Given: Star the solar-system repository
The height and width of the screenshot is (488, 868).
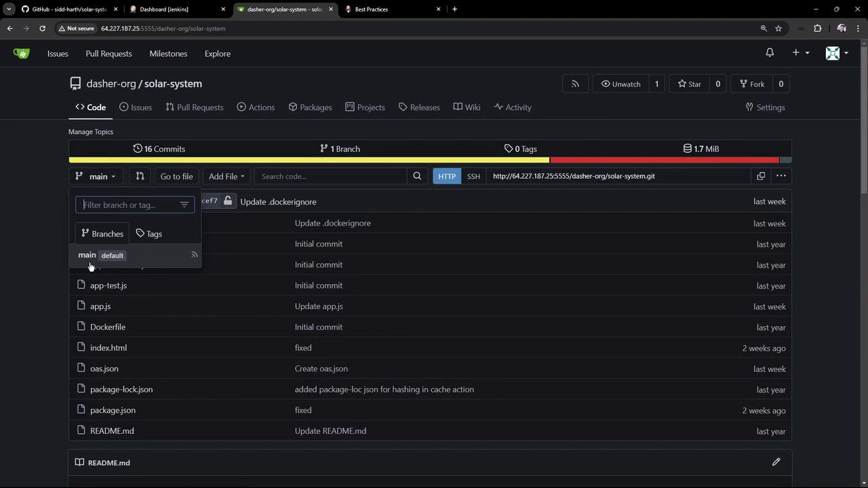Looking at the screenshot, I should coord(690,84).
